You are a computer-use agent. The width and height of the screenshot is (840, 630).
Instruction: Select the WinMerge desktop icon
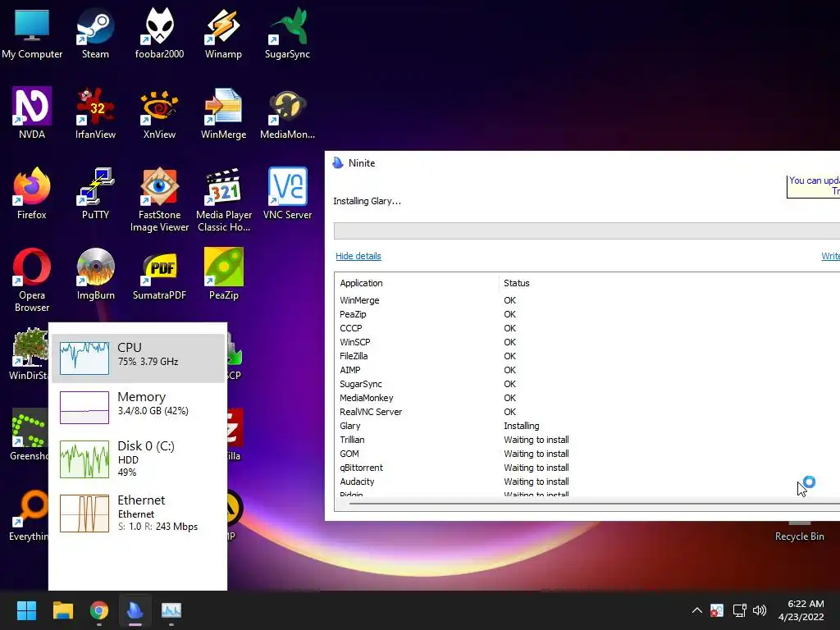pyautogui.click(x=223, y=113)
